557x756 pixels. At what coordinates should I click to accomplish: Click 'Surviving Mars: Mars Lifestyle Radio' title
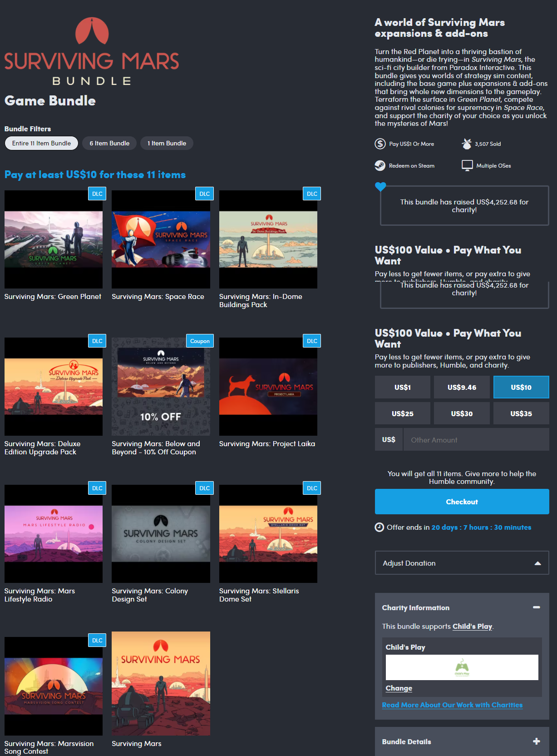pos(39,595)
